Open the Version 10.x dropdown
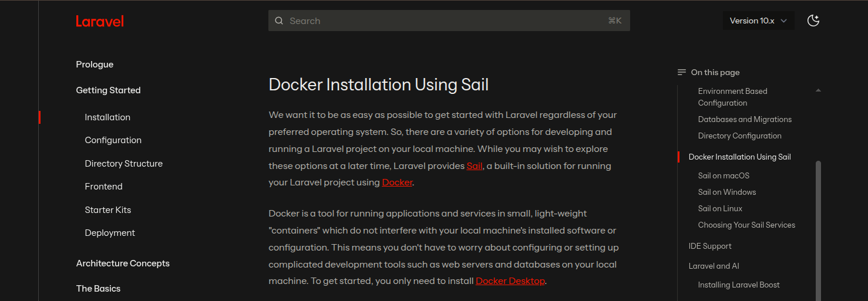The height and width of the screenshot is (301, 868). tap(758, 21)
